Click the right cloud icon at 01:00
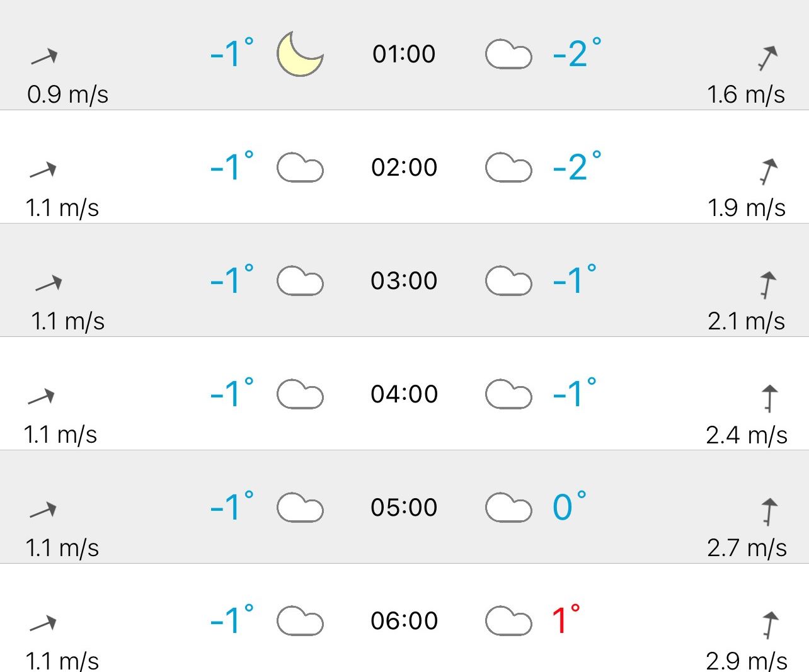The image size is (809, 672). tap(508, 55)
